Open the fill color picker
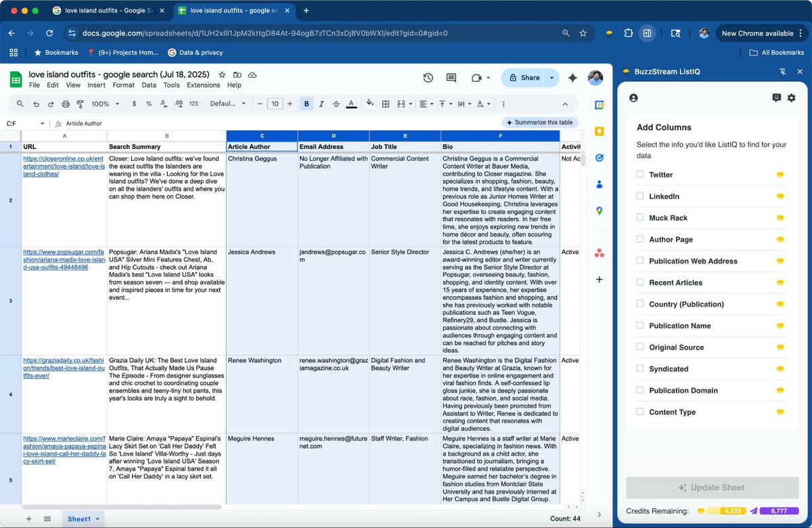Viewport: 812px width, 528px height. pos(369,104)
